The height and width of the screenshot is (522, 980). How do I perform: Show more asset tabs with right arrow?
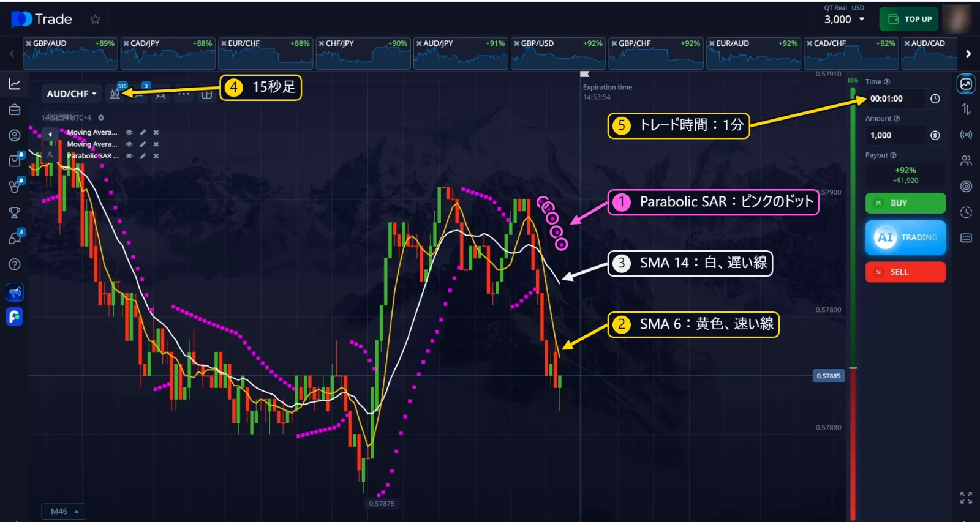[968, 54]
